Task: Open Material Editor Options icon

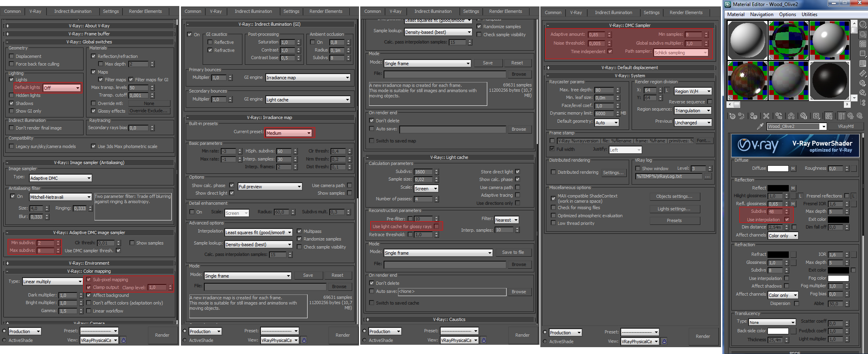Action: pos(862,83)
